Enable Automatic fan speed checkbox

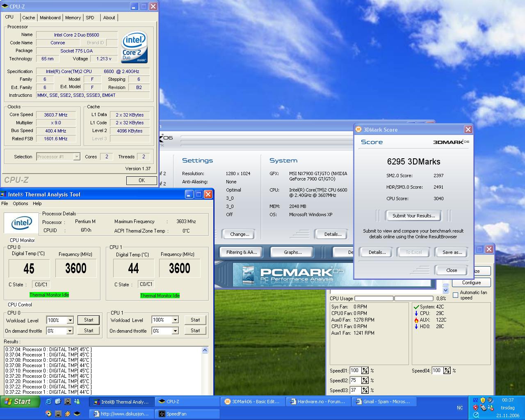pos(455,295)
